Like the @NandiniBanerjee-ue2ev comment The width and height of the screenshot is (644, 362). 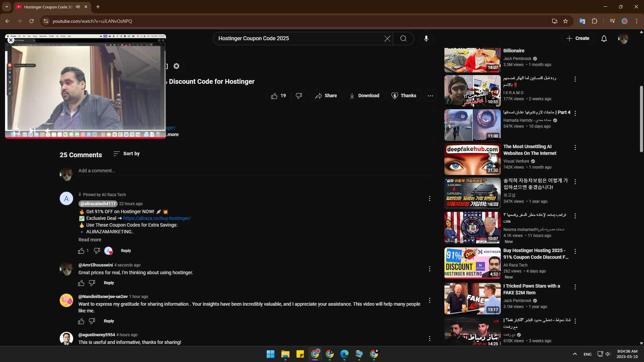(81, 321)
